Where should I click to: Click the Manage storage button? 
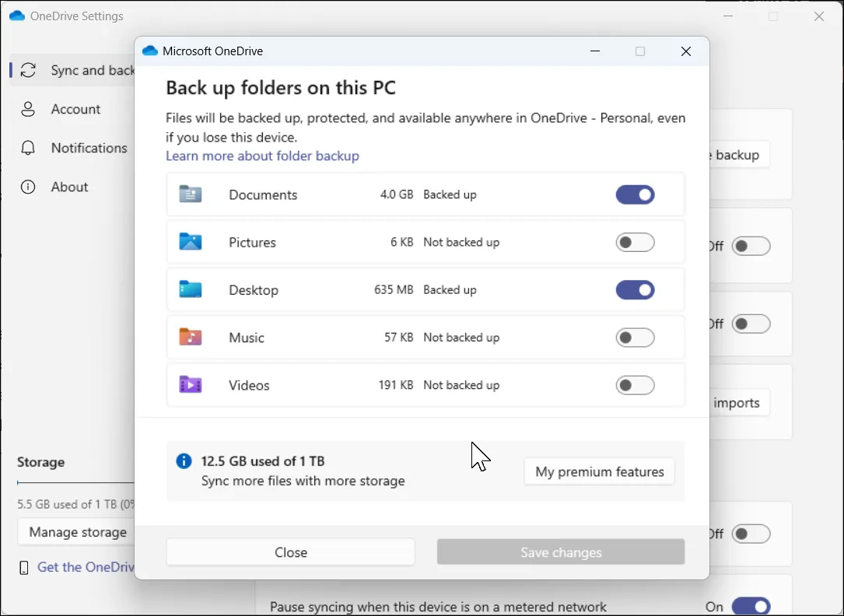(x=78, y=532)
